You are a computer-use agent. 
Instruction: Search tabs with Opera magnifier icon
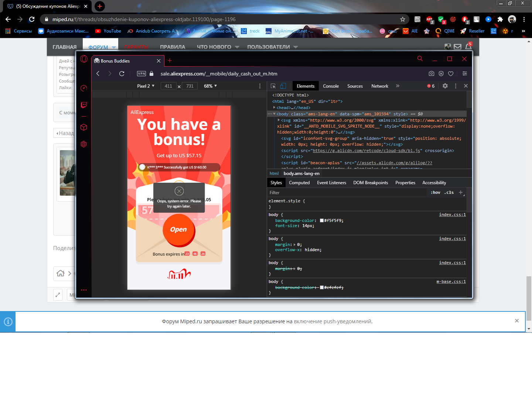coord(420,58)
